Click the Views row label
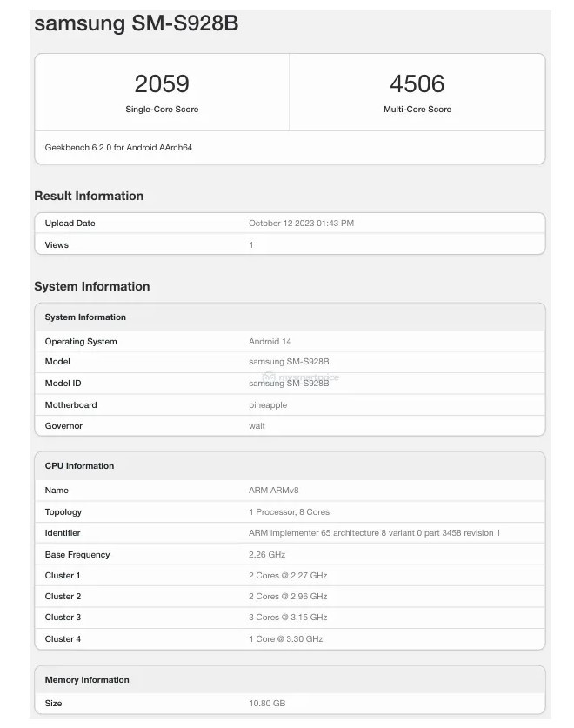This screenshot has width=574, height=728. [x=57, y=245]
